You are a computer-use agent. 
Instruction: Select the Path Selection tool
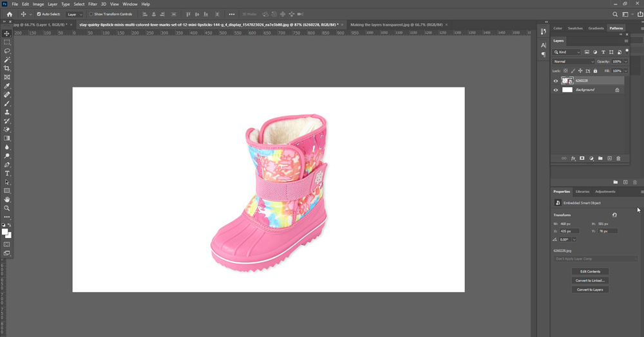click(x=7, y=182)
